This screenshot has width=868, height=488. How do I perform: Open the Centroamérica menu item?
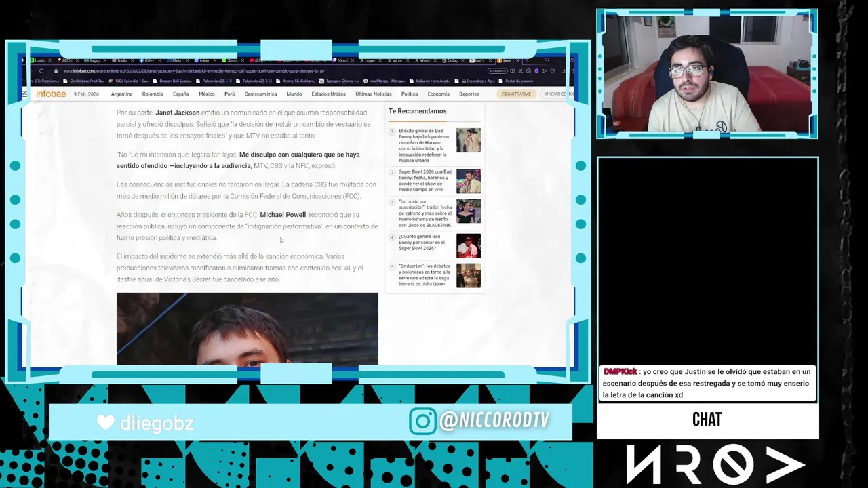260,94
